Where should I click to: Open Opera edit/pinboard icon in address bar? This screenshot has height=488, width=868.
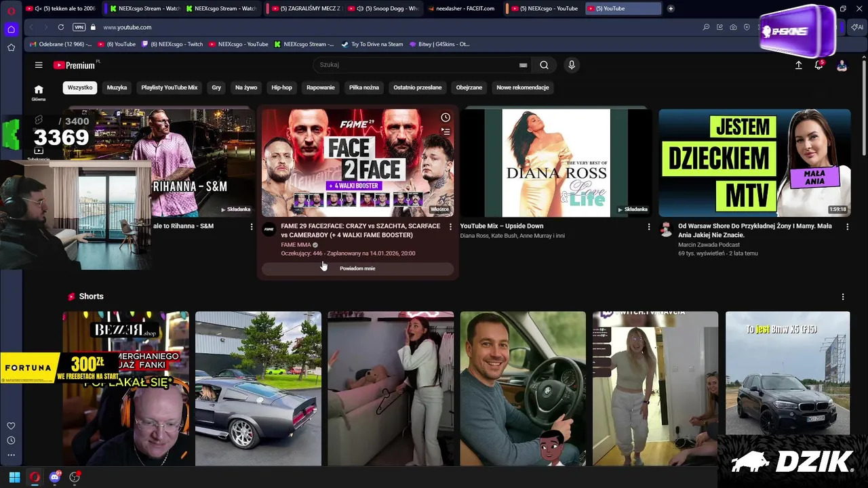click(719, 27)
